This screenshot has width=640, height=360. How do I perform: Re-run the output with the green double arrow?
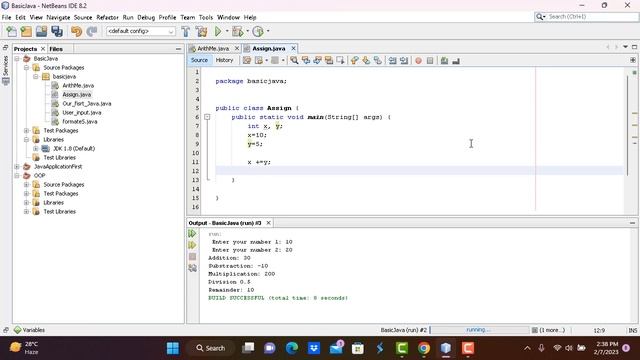pos(192,234)
